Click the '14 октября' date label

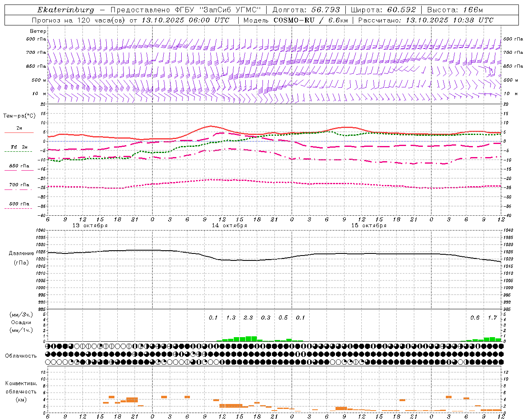[x=229, y=226]
